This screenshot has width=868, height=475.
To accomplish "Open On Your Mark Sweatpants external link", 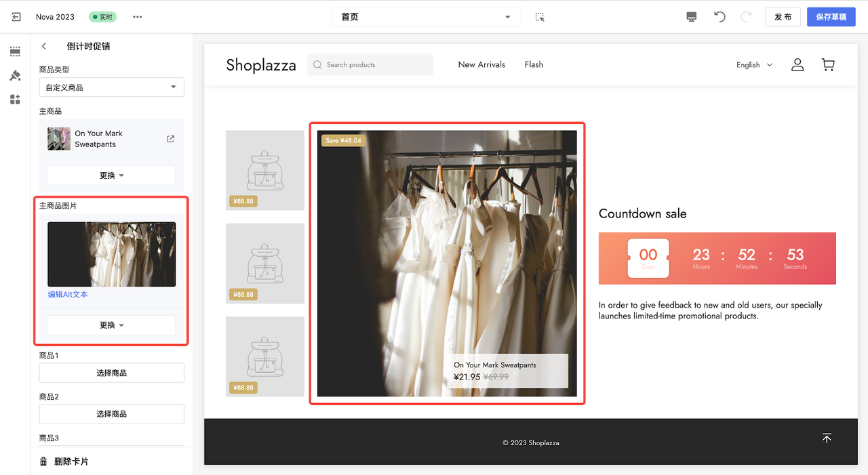I will click(x=170, y=139).
